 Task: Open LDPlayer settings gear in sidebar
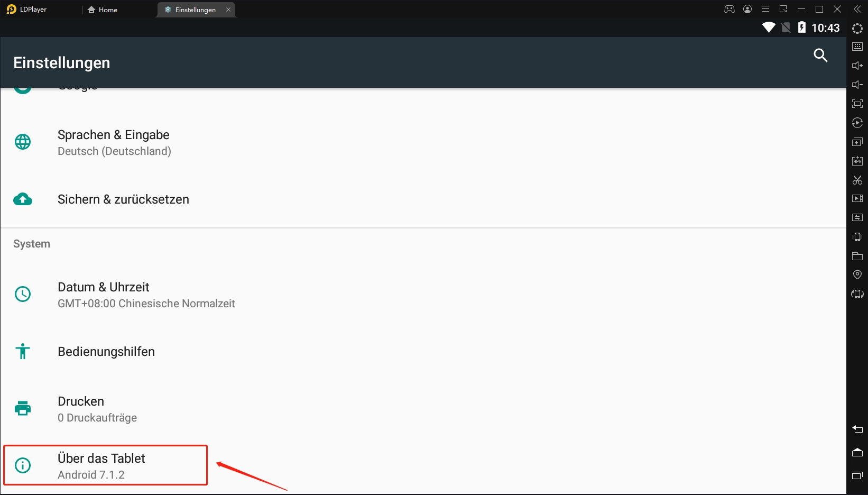coord(857,28)
